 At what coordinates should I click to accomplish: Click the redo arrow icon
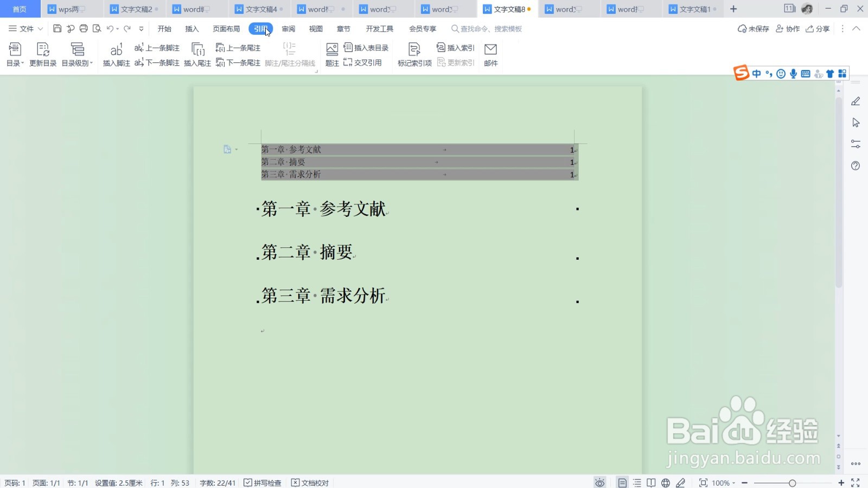(127, 29)
